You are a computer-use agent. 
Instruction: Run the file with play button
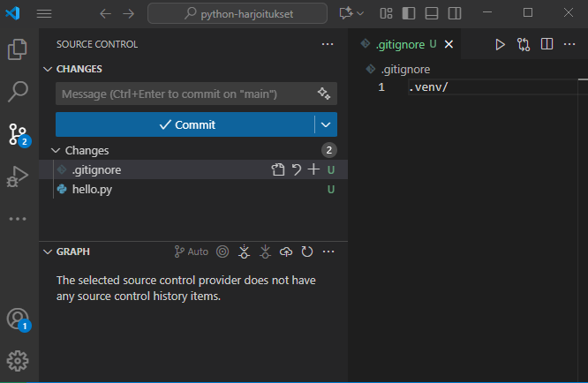tap(500, 44)
